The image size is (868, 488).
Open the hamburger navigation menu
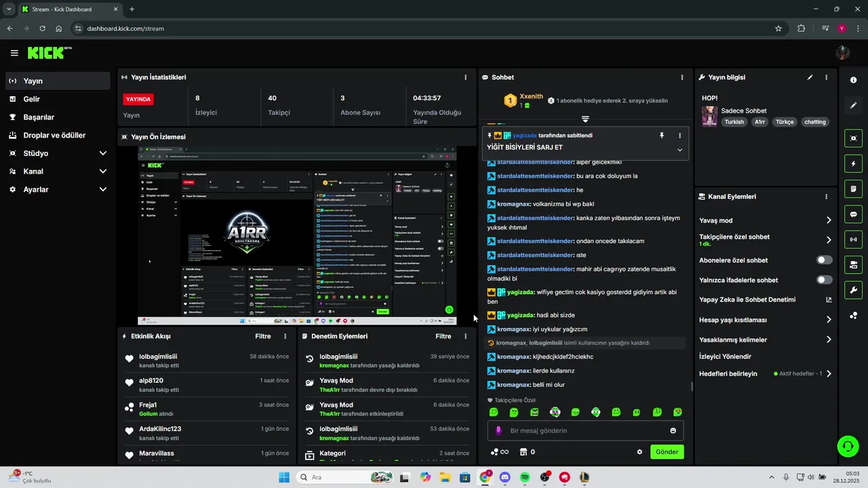(14, 53)
